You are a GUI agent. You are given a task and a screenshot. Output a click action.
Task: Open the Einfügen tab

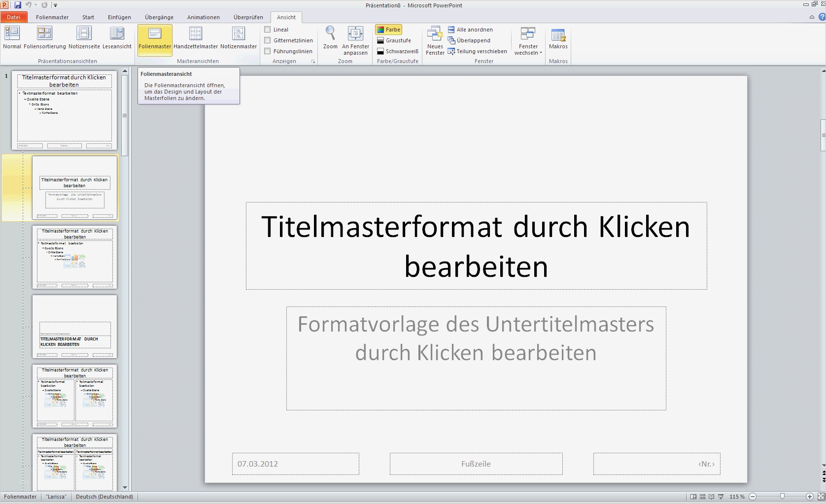tap(119, 17)
